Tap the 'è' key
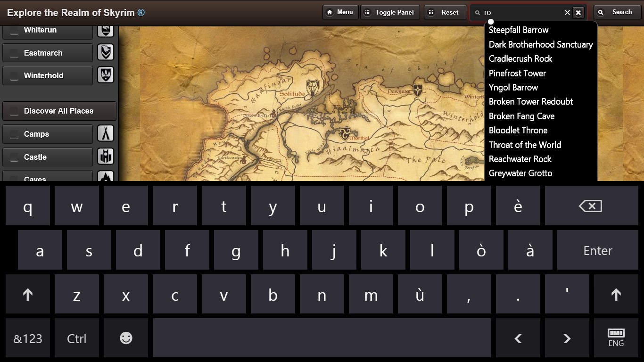The image size is (644, 362). tap(518, 206)
